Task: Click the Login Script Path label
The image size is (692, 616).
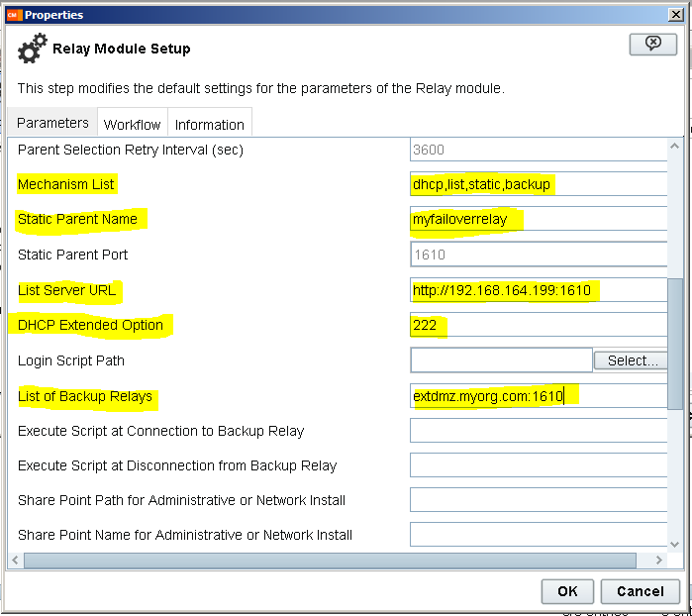Action: (71, 360)
